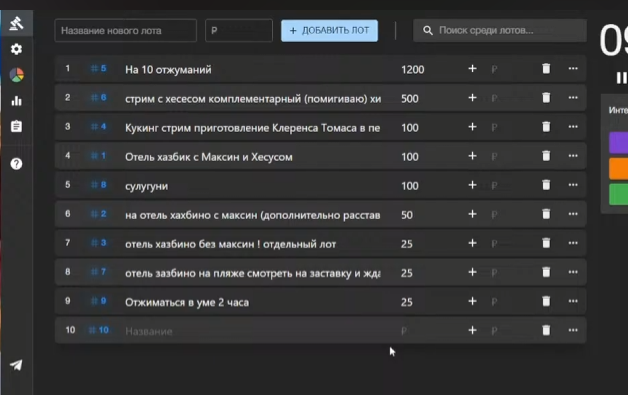The height and width of the screenshot is (395, 628).
Task: Open settings gear in sidebar
Action: click(x=16, y=49)
